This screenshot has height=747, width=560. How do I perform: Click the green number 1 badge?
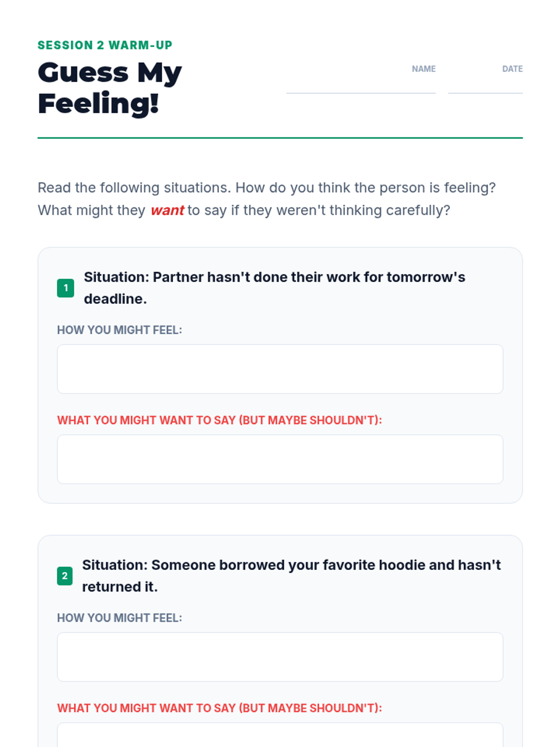click(x=65, y=288)
